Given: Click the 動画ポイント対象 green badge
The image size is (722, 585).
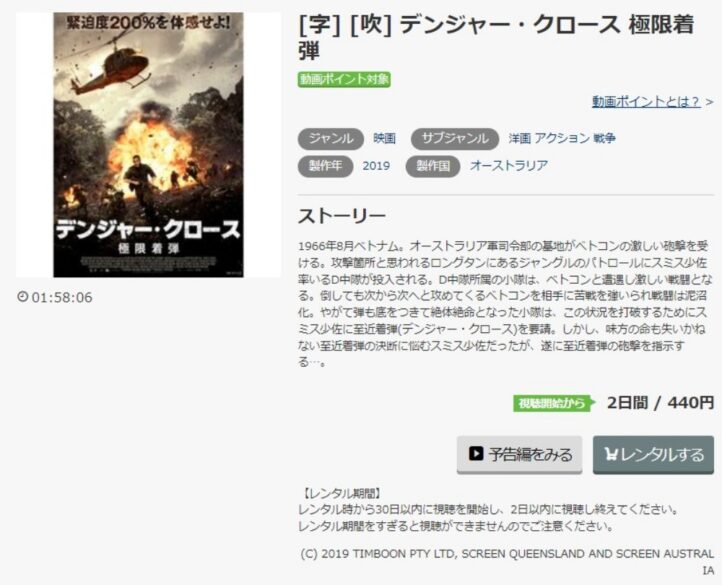Looking at the screenshot, I should 344,79.
